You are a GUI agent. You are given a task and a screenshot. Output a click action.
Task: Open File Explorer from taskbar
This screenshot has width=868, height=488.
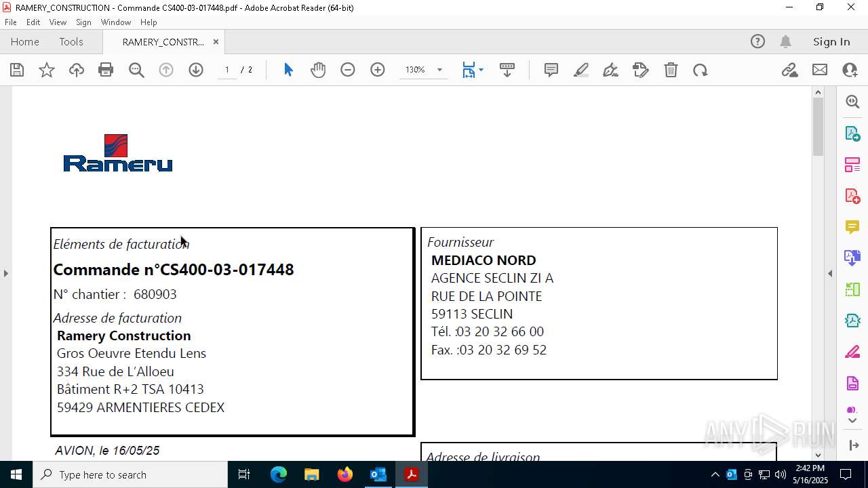(x=311, y=474)
